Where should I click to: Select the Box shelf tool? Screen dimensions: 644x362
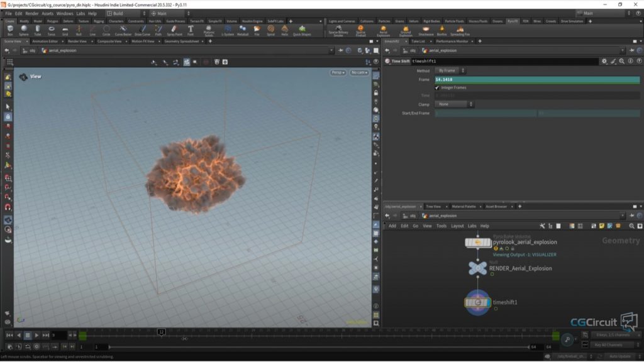10,30
